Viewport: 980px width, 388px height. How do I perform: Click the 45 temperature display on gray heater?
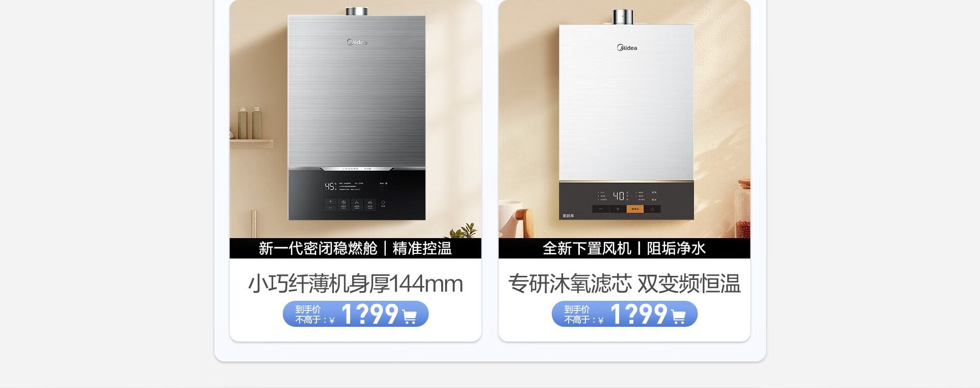(x=330, y=187)
